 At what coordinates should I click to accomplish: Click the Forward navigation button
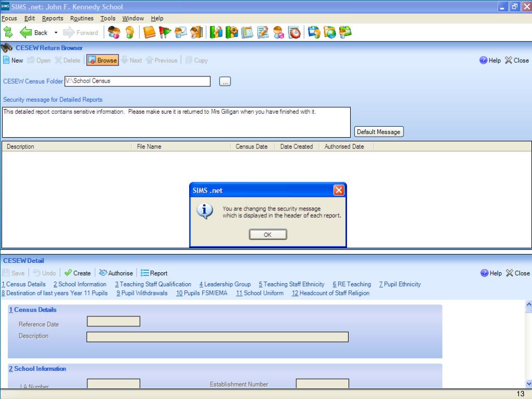click(81, 33)
